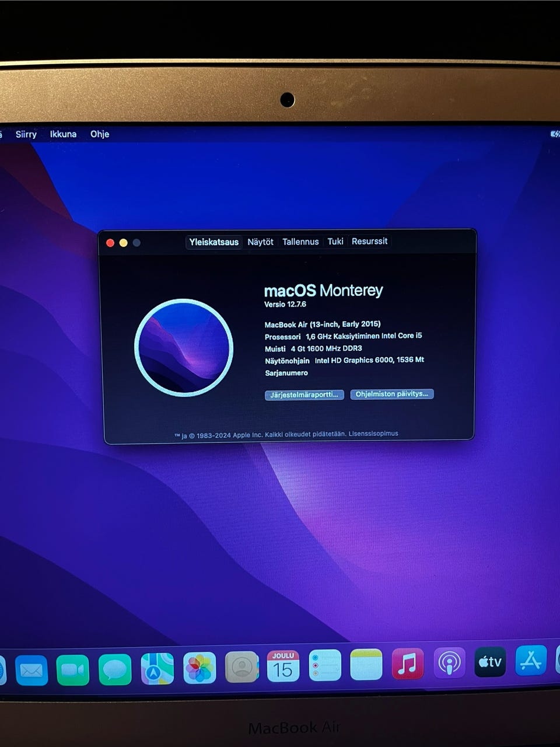Open the Notes app in the Dock
Image resolution: width=560 pixels, height=747 pixels.
(366, 665)
